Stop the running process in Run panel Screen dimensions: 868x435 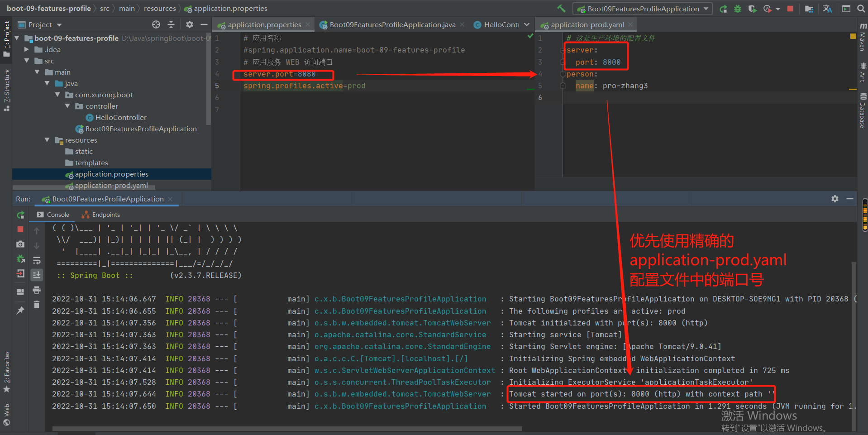(x=20, y=229)
